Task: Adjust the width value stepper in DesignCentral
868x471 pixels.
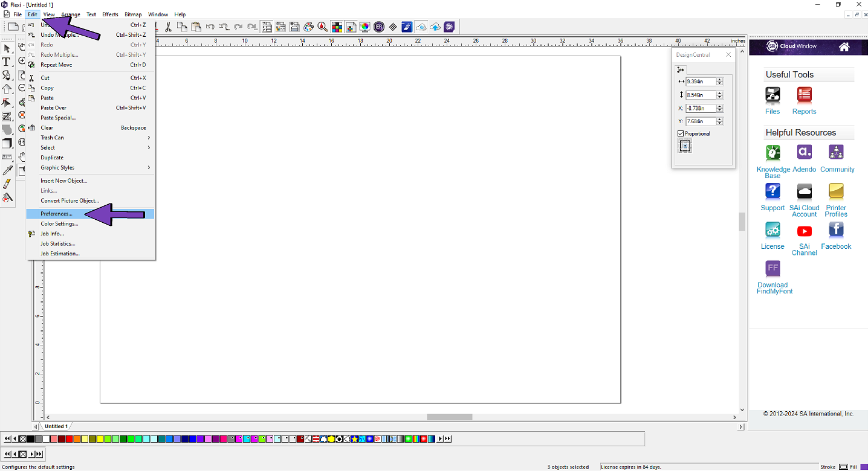Action: pos(719,82)
